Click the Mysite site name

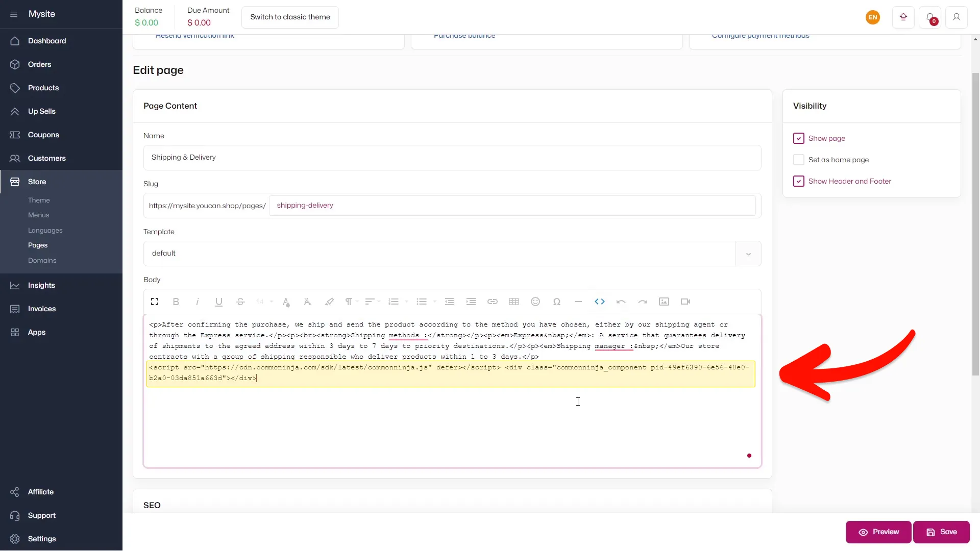(42, 14)
